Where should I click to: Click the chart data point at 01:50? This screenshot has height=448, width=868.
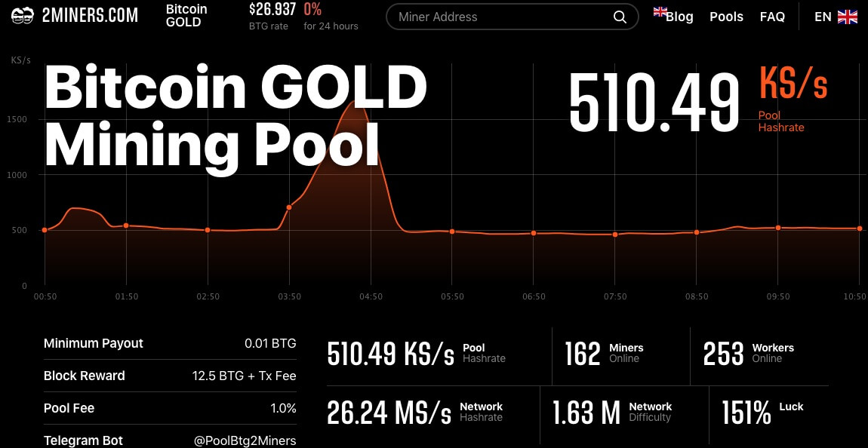(125, 226)
